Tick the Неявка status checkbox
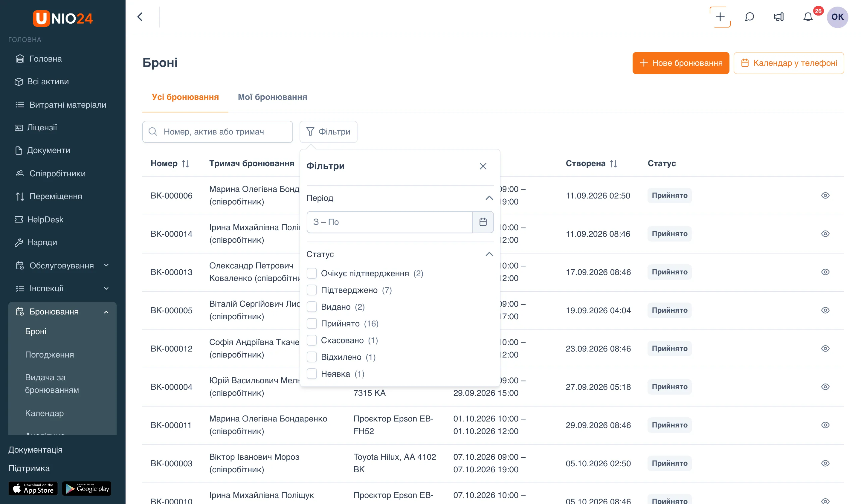 click(312, 374)
